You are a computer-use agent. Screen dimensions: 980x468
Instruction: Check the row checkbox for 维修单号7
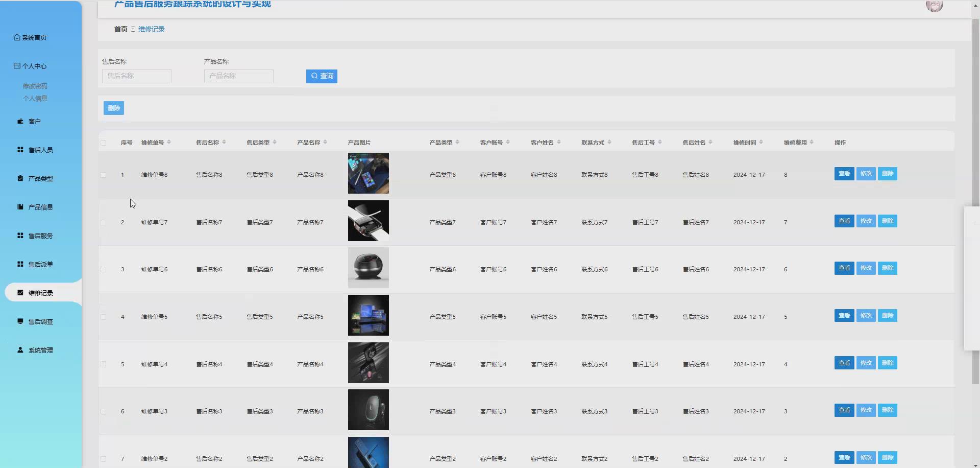pyautogui.click(x=104, y=223)
